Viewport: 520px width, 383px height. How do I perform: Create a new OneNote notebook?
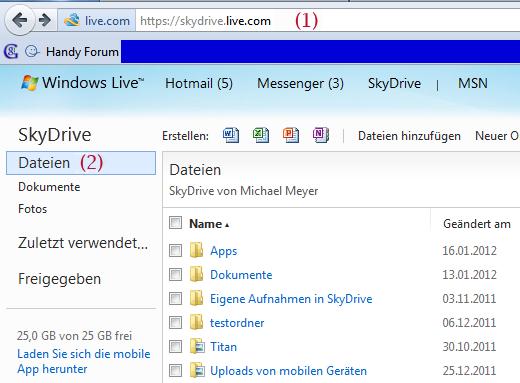pyautogui.click(x=321, y=135)
